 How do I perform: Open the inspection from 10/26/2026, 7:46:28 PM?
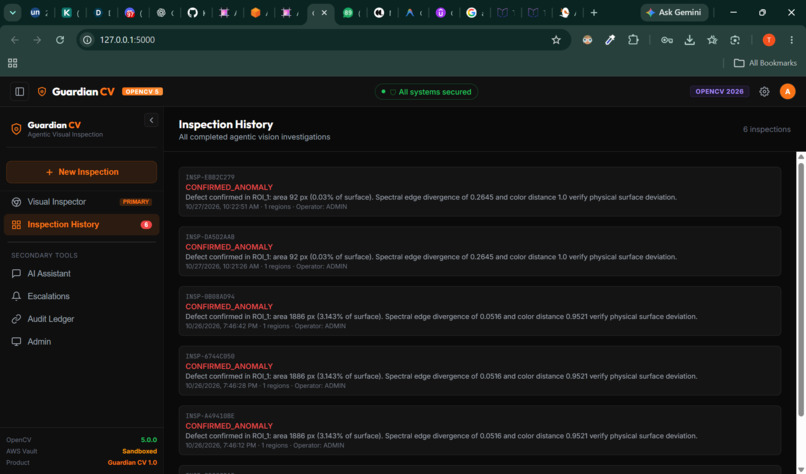tap(480, 371)
